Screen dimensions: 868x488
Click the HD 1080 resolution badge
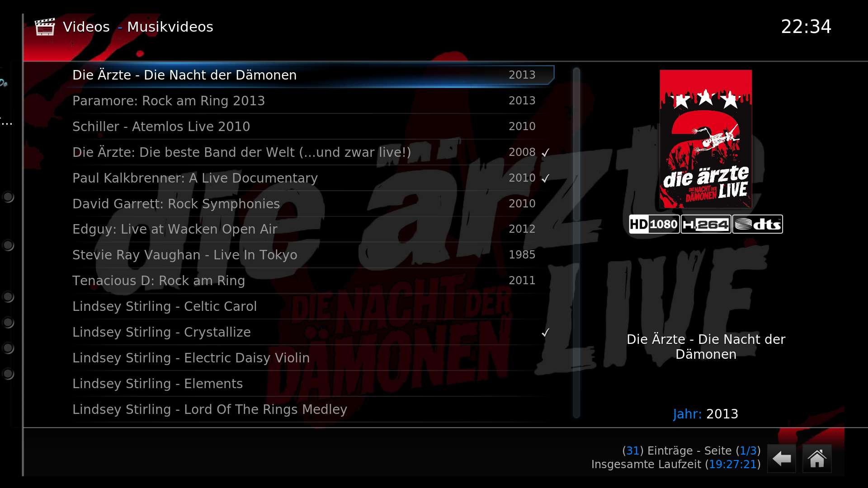[654, 224]
